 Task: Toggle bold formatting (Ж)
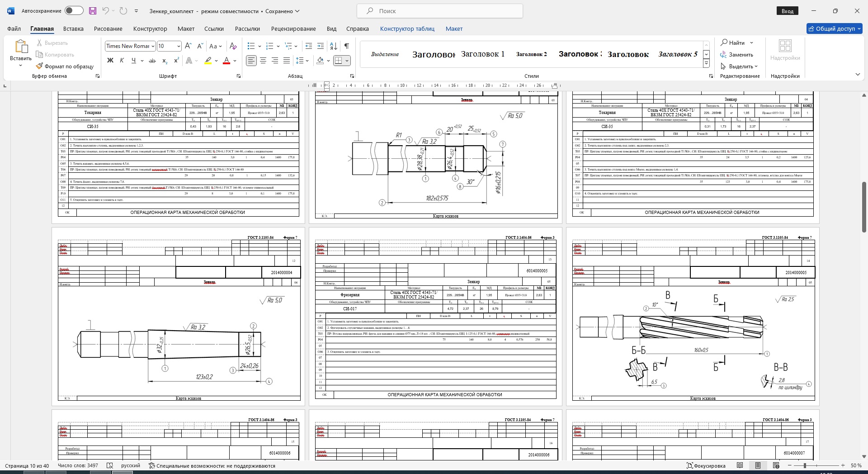click(110, 61)
